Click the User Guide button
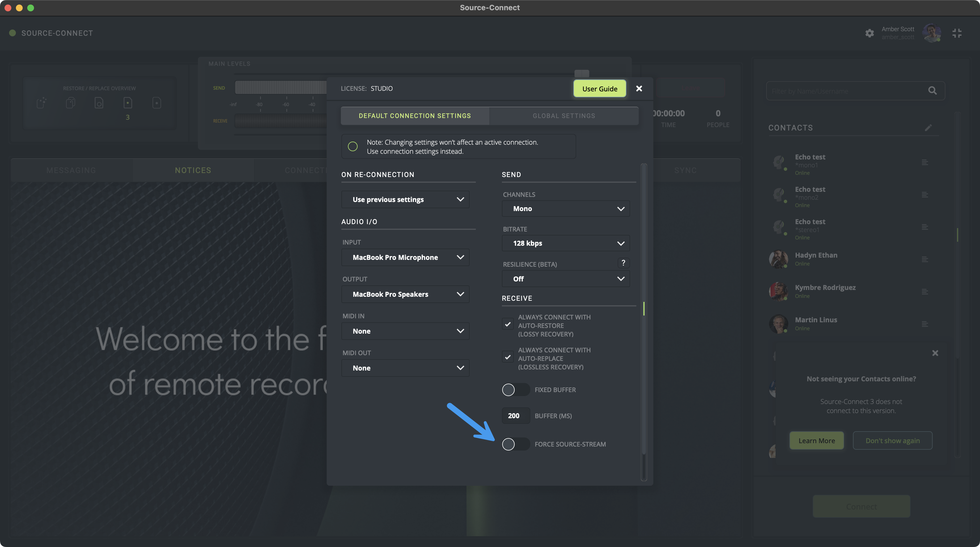 (599, 89)
